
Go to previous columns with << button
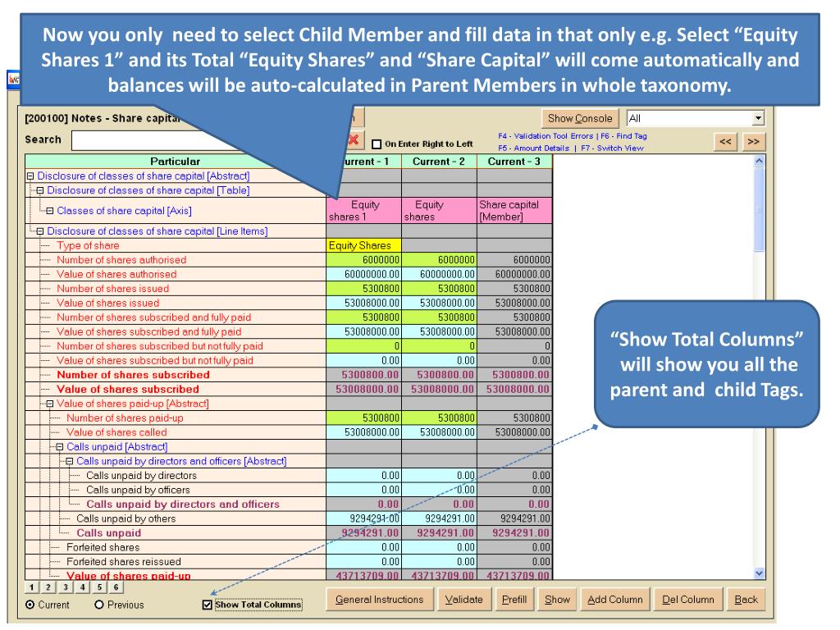coord(725,141)
